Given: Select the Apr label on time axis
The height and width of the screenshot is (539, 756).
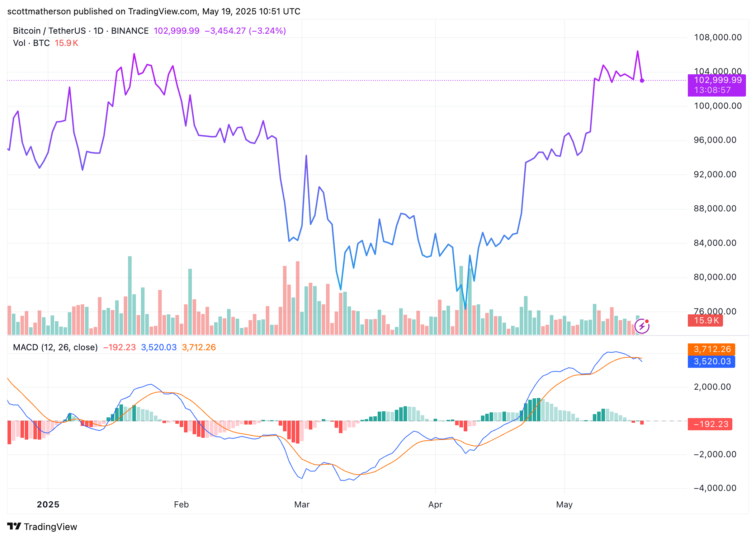Looking at the screenshot, I should [435, 505].
